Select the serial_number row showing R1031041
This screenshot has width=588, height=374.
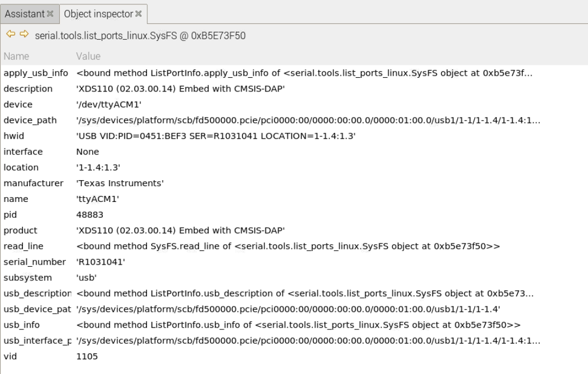(x=109, y=262)
